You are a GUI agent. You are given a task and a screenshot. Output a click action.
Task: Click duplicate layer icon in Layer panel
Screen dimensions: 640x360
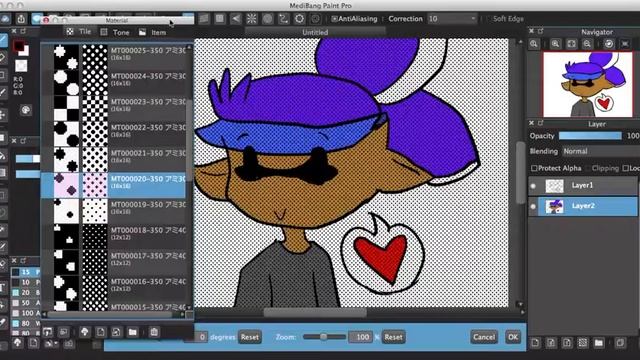pyautogui.click(x=620, y=343)
